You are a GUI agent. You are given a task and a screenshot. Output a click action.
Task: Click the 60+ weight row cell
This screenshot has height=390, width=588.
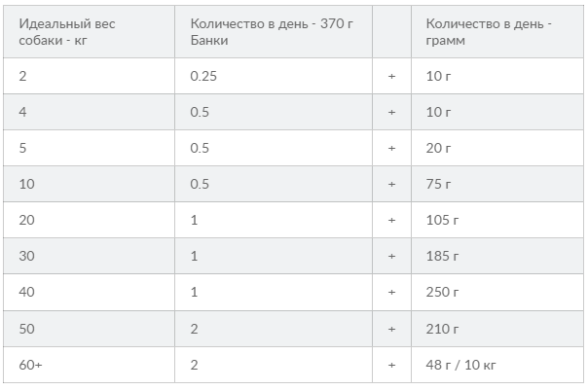point(89,365)
